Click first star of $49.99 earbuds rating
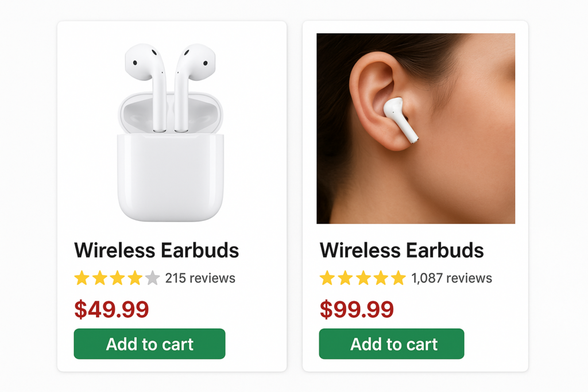Image resolution: width=588 pixels, height=392 pixels. [82, 278]
